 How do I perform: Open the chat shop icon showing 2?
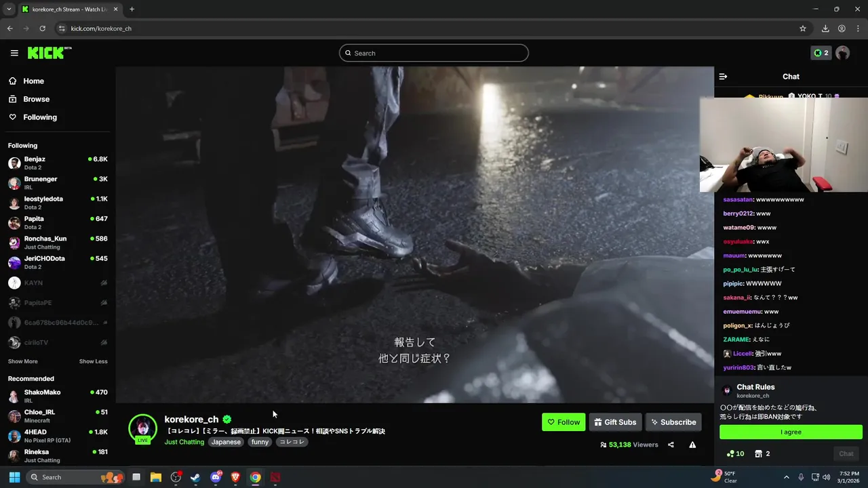tap(762, 453)
